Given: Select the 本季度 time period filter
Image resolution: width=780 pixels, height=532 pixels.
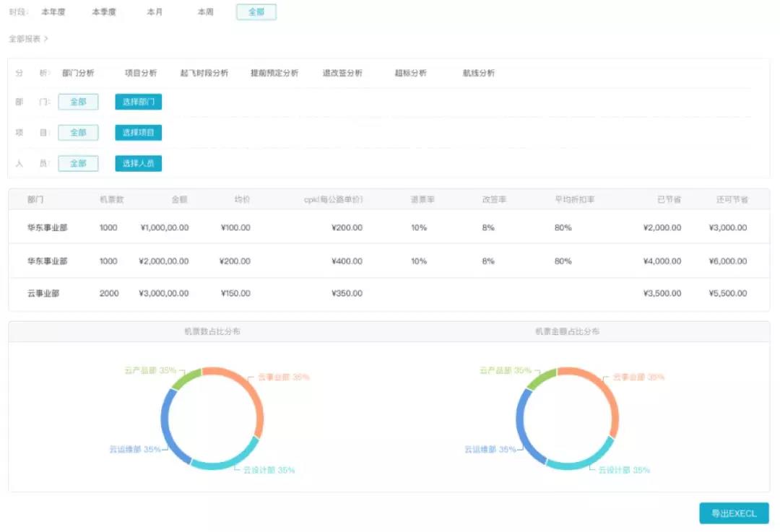Looking at the screenshot, I should pos(104,12).
